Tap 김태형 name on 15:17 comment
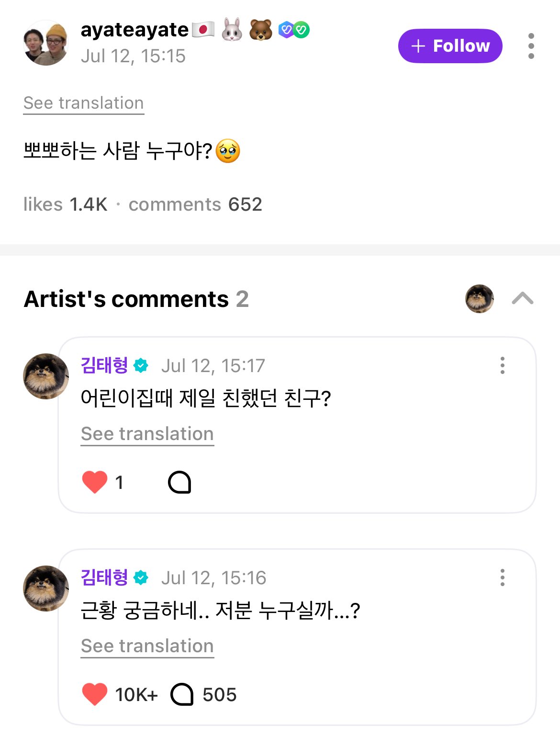 [104, 365]
